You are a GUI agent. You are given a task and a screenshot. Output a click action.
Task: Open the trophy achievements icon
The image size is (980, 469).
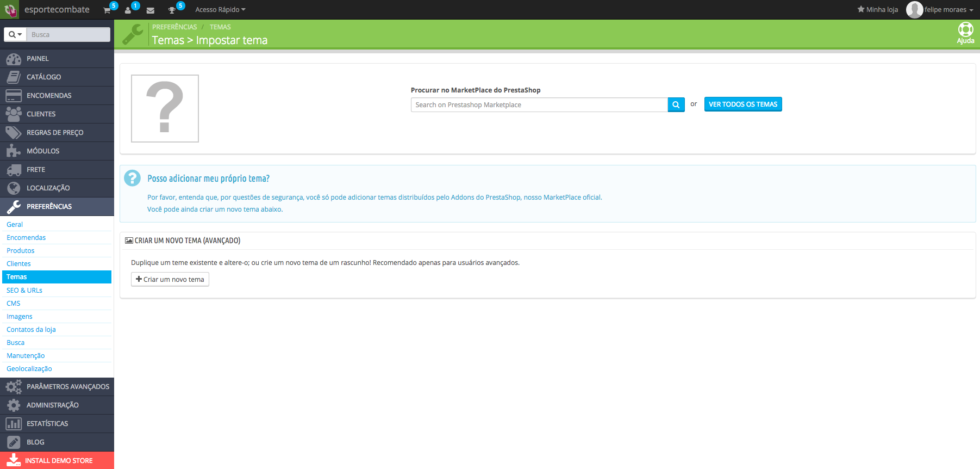click(172, 10)
